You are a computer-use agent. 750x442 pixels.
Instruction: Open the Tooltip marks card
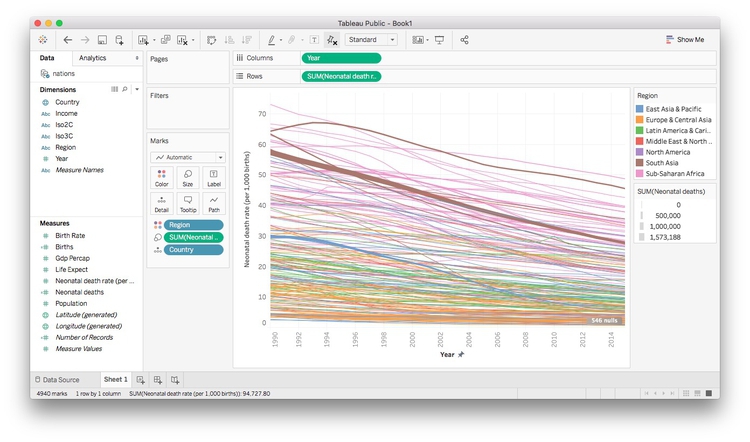click(188, 204)
